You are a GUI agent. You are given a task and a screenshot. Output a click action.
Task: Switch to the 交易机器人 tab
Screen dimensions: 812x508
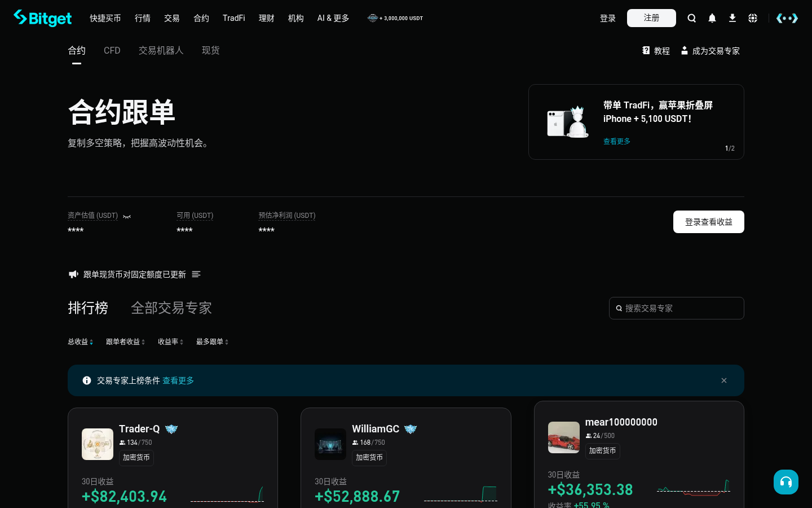click(x=161, y=50)
